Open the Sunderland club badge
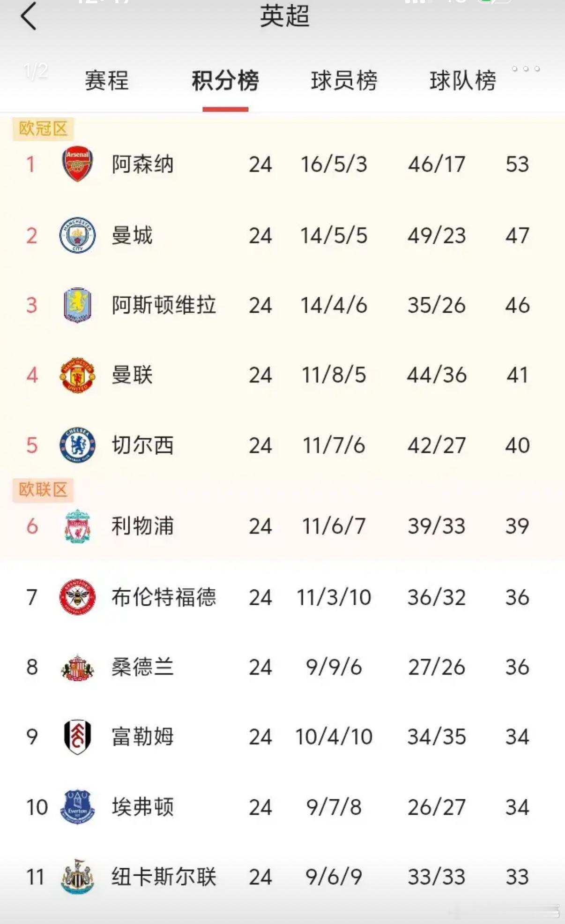This screenshot has width=565, height=924. [x=78, y=667]
